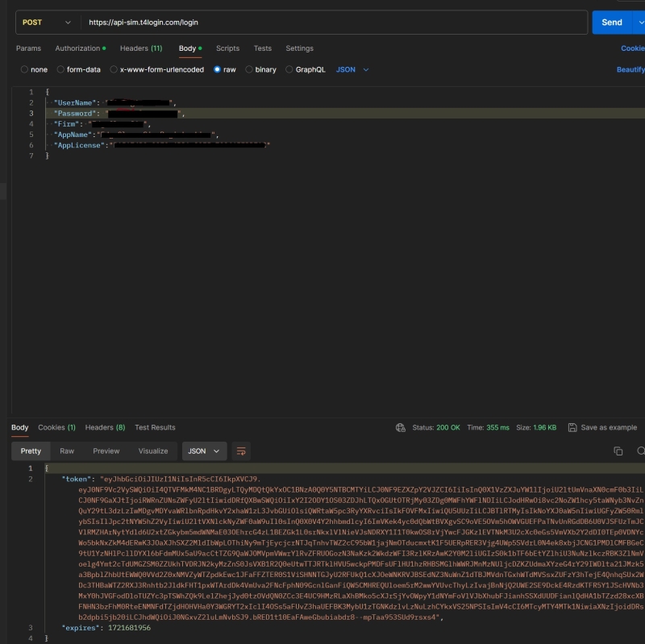The height and width of the screenshot is (644, 645).
Task: Open the Authorization tab
Action: click(x=80, y=48)
